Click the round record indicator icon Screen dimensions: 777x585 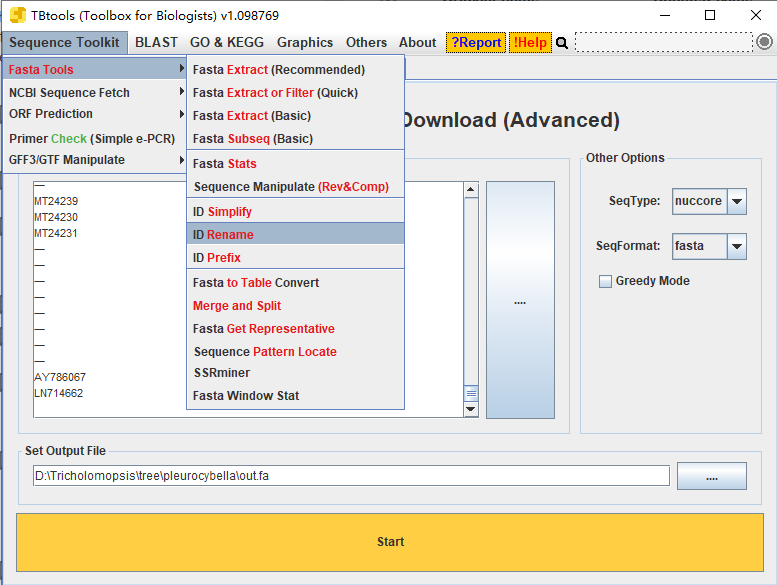click(764, 42)
